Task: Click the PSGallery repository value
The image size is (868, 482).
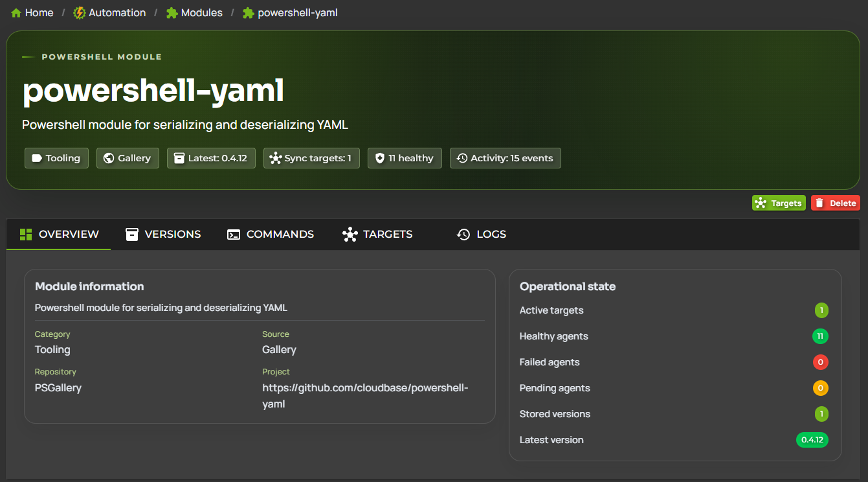Action: click(x=58, y=387)
